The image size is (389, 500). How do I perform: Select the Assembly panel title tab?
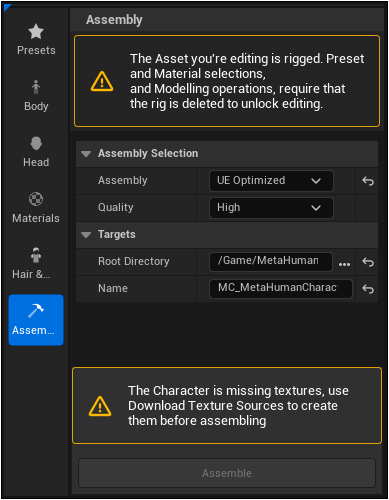coord(114,20)
